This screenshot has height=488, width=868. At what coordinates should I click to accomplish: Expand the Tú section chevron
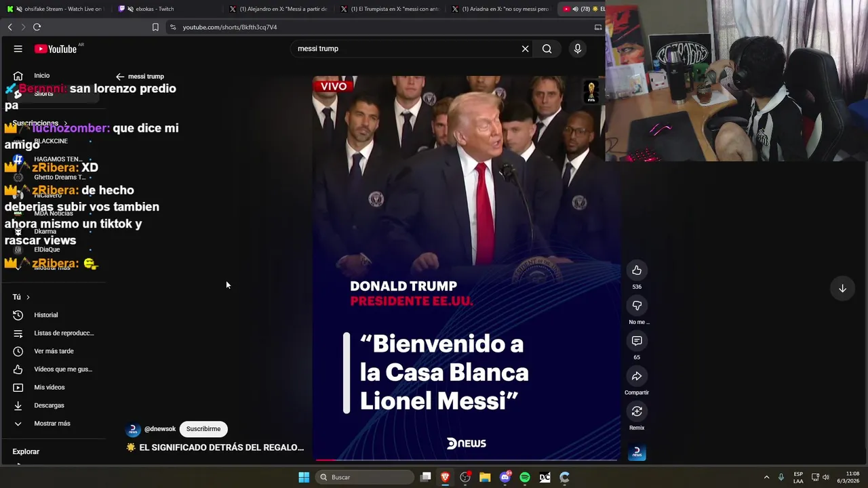pos(28,297)
